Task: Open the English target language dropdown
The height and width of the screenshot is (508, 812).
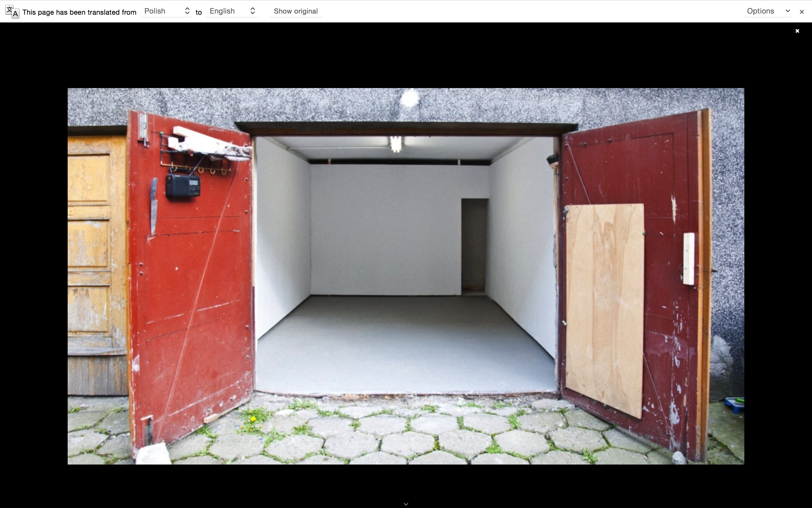Action: 232,11
